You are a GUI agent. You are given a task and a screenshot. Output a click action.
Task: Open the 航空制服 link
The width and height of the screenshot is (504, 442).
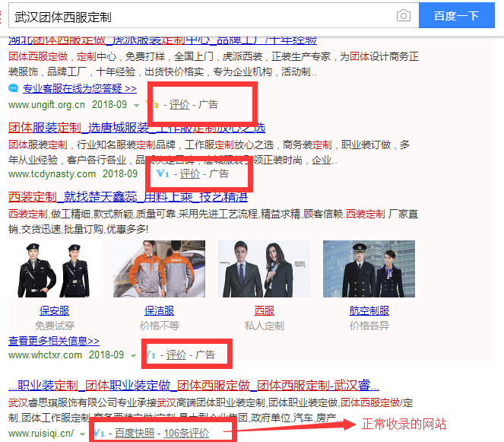(369, 310)
